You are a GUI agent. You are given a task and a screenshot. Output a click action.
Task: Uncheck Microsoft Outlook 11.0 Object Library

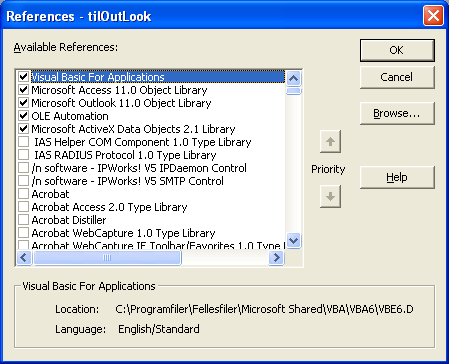pyautogui.click(x=23, y=103)
